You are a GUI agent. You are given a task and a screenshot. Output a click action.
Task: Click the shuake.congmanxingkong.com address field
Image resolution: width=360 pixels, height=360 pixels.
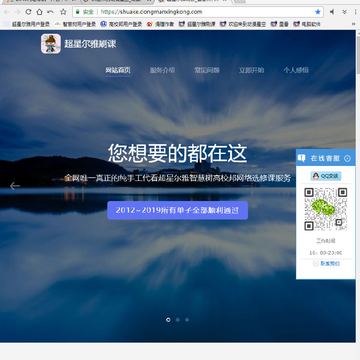198,12
